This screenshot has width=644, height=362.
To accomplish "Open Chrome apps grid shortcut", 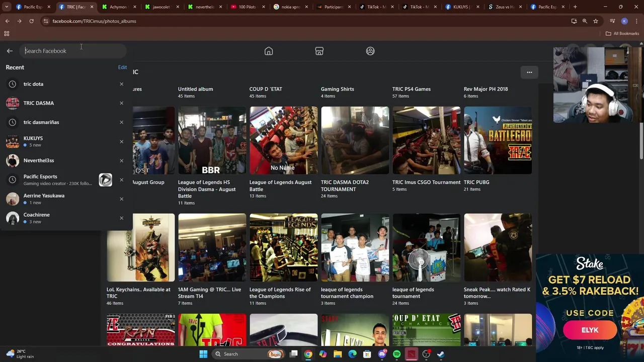I will (7, 34).
